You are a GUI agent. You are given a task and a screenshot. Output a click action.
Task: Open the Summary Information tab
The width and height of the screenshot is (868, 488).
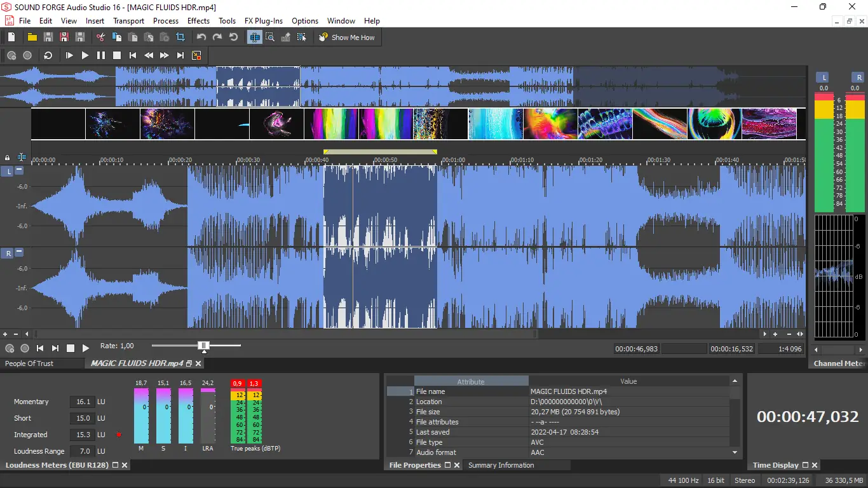pos(501,465)
